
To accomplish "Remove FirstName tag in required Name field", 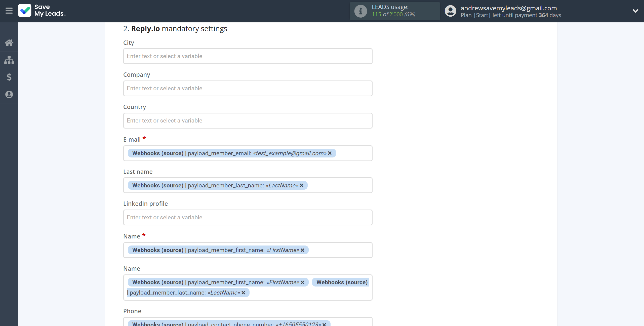I will point(303,250).
